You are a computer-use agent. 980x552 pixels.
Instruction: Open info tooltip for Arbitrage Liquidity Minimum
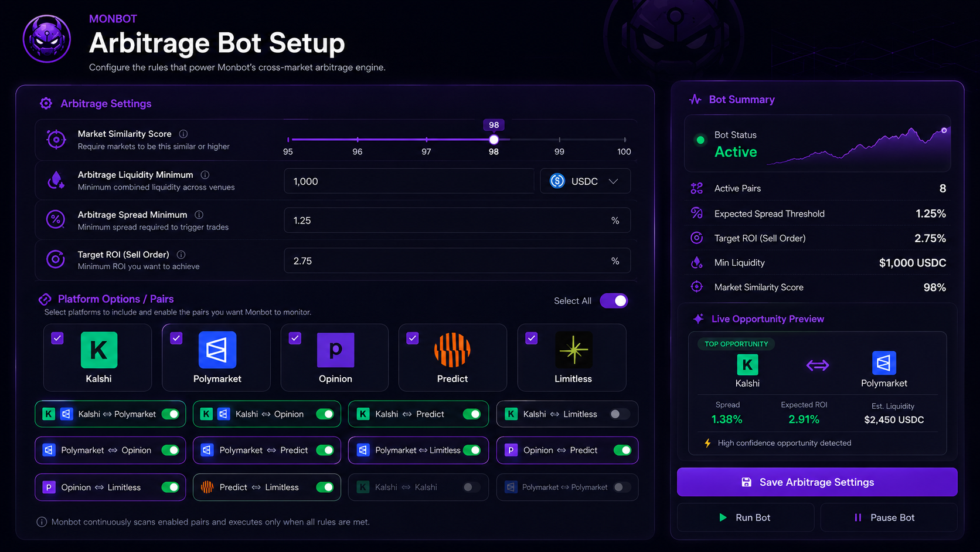point(205,175)
